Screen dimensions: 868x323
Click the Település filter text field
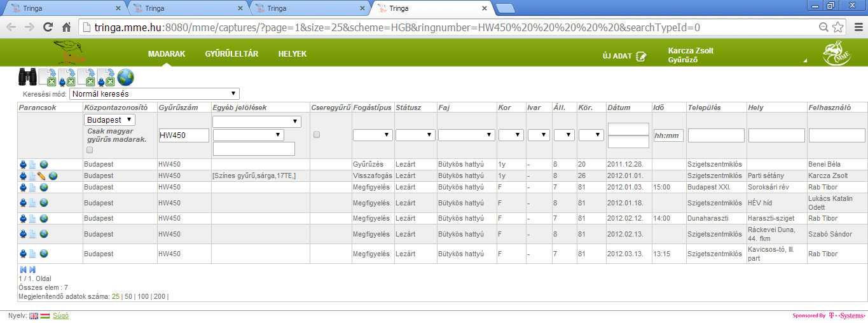click(x=716, y=135)
